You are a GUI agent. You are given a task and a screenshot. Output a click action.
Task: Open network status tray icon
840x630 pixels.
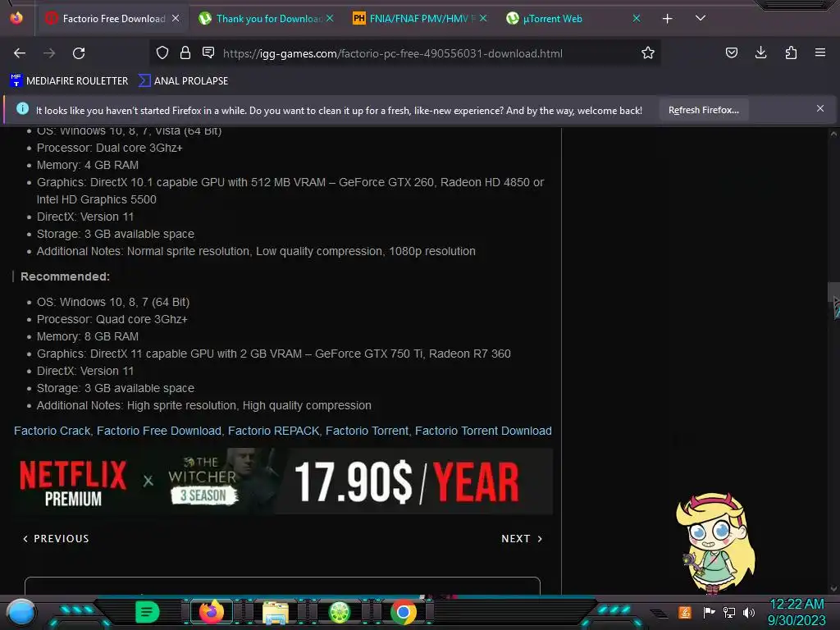pos(729,612)
